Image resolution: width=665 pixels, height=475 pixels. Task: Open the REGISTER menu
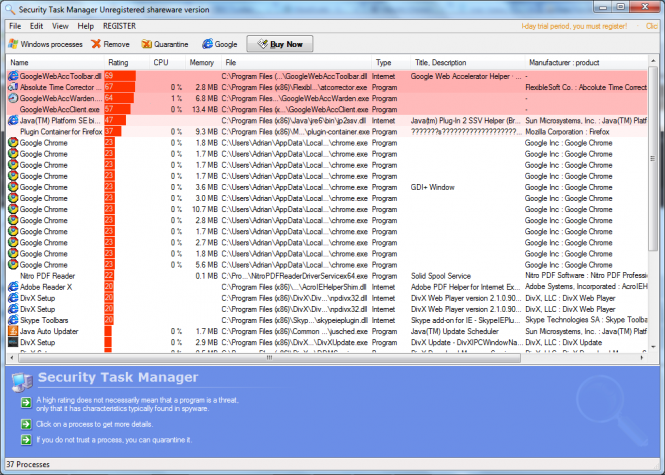click(x=120, y=26)
